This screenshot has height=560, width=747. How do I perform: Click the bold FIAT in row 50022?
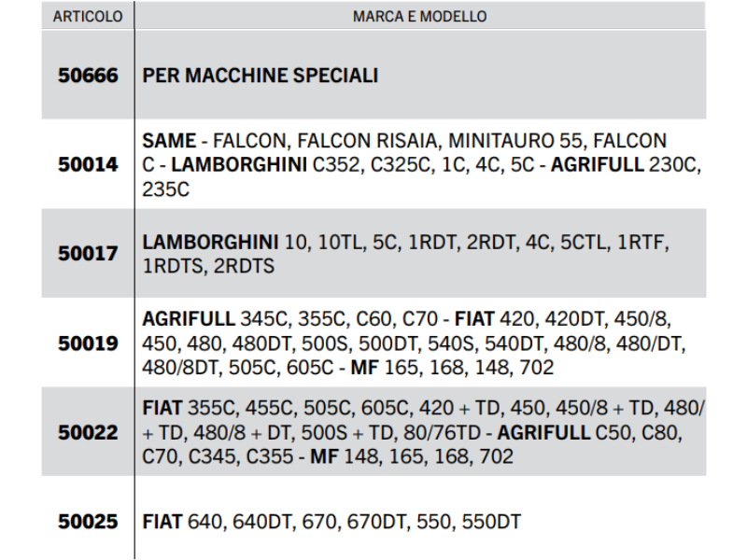[x=162, y=409]
